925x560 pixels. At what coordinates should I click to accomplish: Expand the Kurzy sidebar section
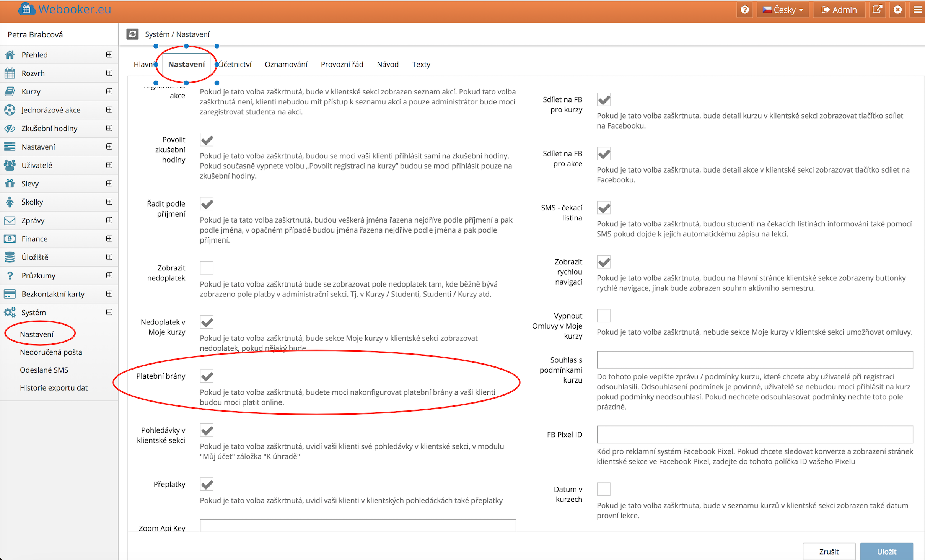pyautogui.click(x=109, y=91)
